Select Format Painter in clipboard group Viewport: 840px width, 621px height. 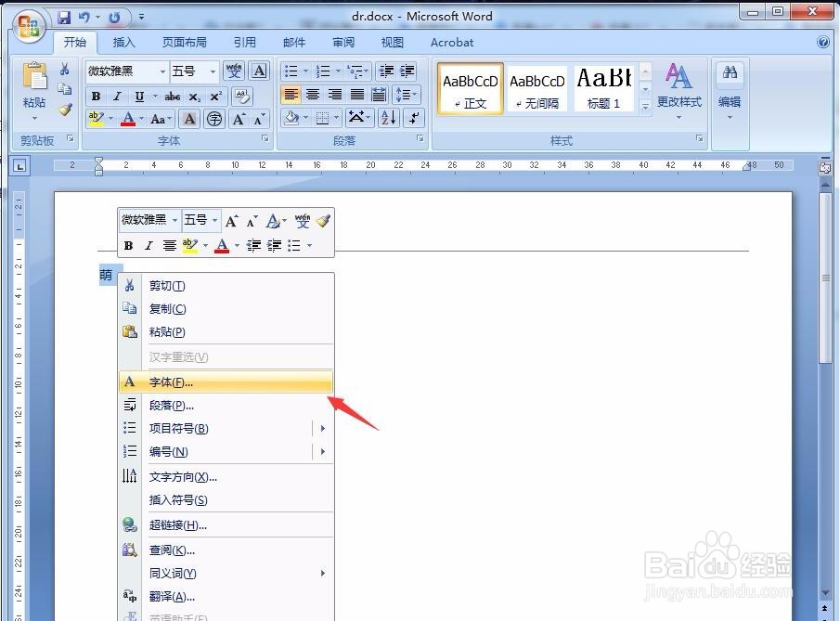tap(65, 110)
